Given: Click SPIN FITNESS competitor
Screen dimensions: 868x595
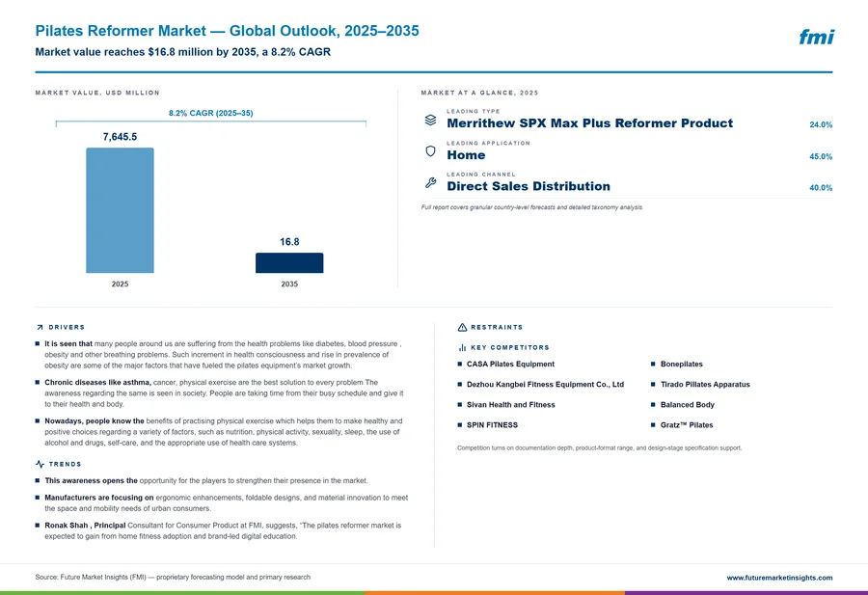Looking at the screenshot, I should [492, 425].
